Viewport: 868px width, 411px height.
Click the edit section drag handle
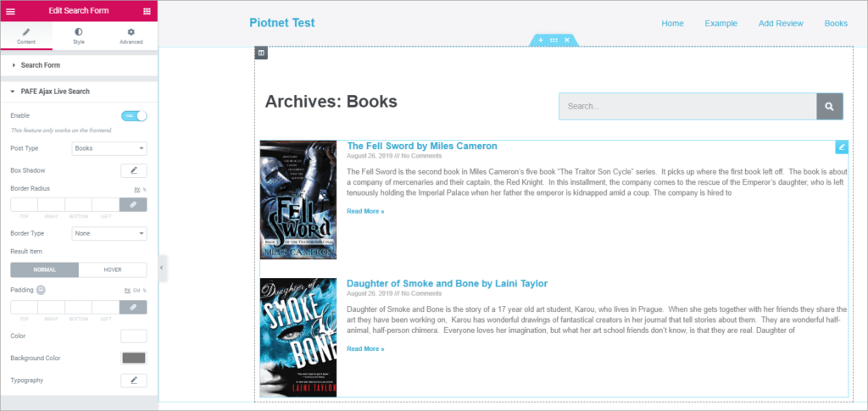(x=554, y=40)
